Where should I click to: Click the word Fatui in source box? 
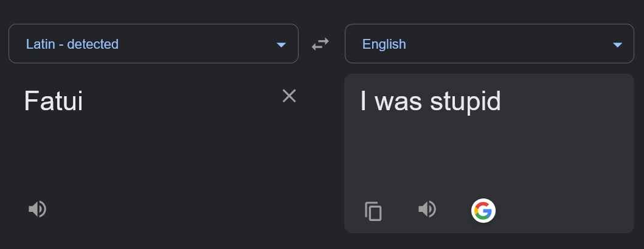coord(54,100)
